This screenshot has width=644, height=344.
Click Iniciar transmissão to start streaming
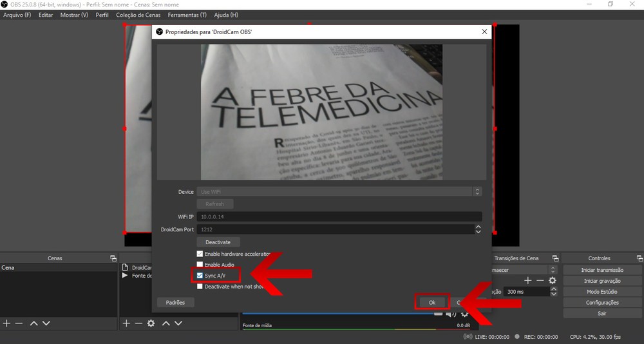602,270
